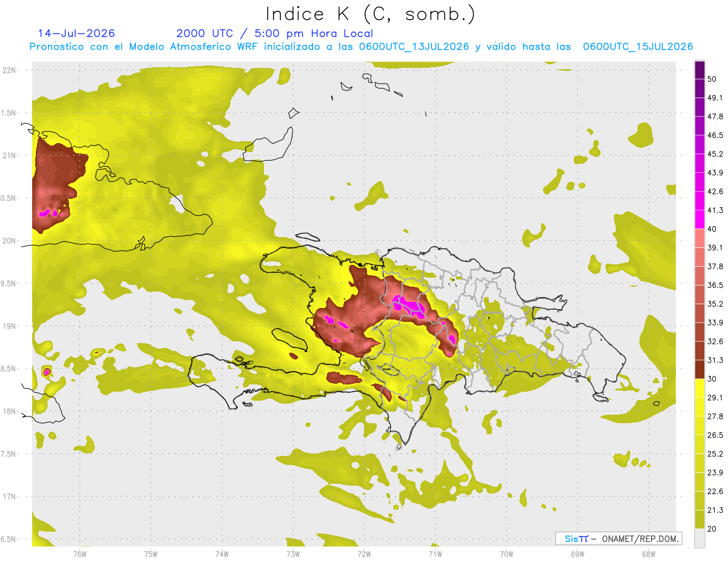The image size is (728, 562).
Task: Click the colorbar value '35.2'
Action: [715, 304]
